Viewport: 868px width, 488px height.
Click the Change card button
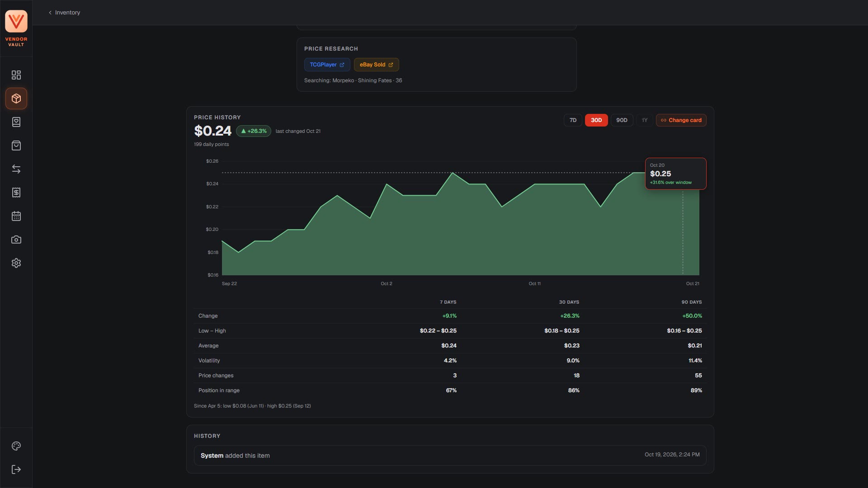coord(681,120)
